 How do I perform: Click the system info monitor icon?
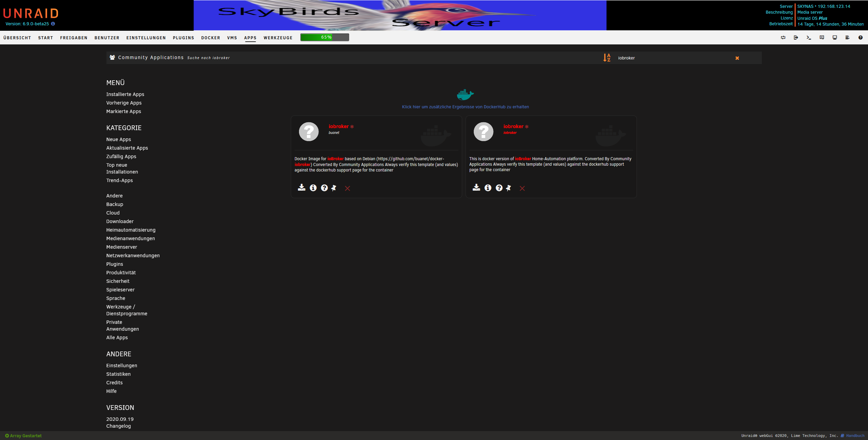(835, 38)
